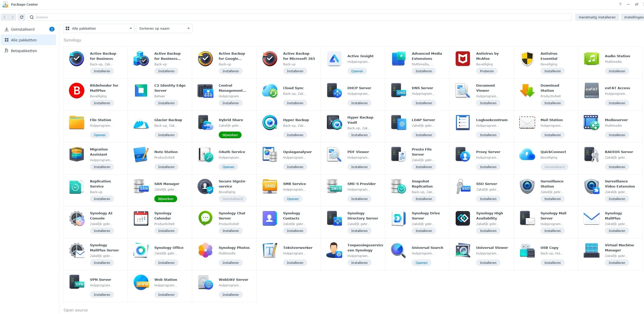Open the DNS Server icon

click(398, 91)
